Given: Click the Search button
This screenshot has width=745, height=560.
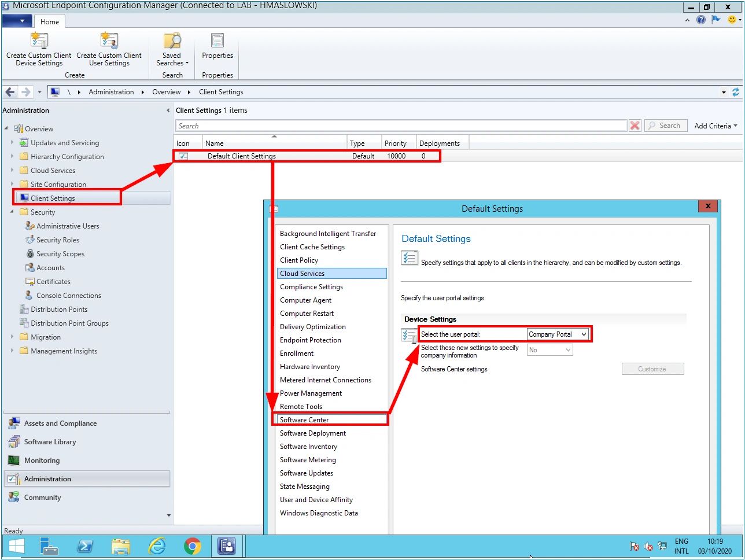Looking at the screenshot, I should (x=665, y=126).
